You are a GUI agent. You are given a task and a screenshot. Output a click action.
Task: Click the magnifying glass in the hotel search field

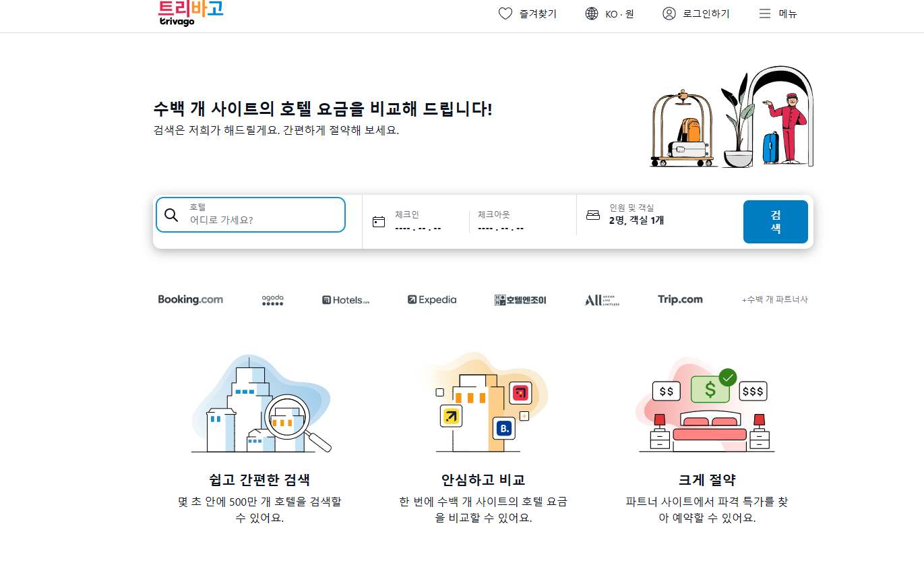(171, 214)
